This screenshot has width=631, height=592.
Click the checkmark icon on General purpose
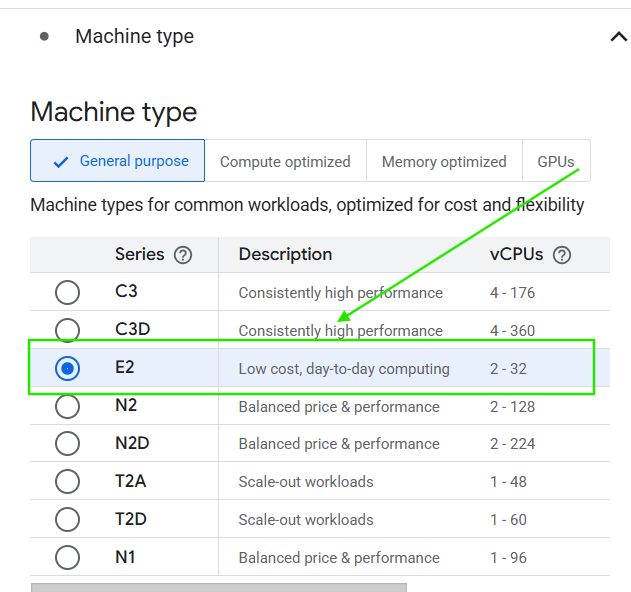(x=61, y=161)
